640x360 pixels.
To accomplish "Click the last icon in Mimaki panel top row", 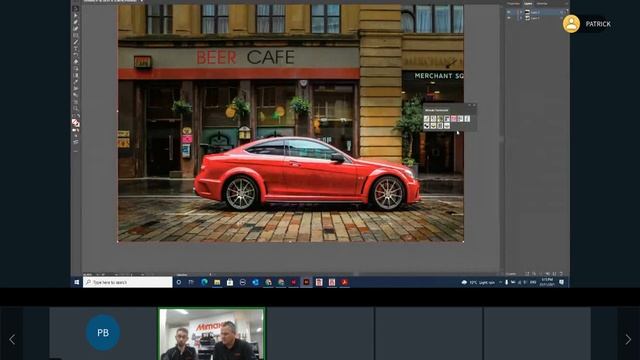I will [467, 119].
